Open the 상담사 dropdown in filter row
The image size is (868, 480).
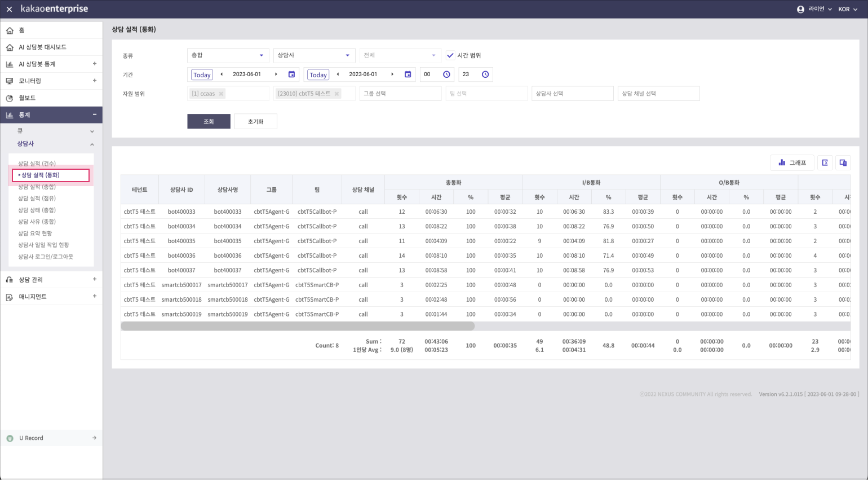[314, 55]
